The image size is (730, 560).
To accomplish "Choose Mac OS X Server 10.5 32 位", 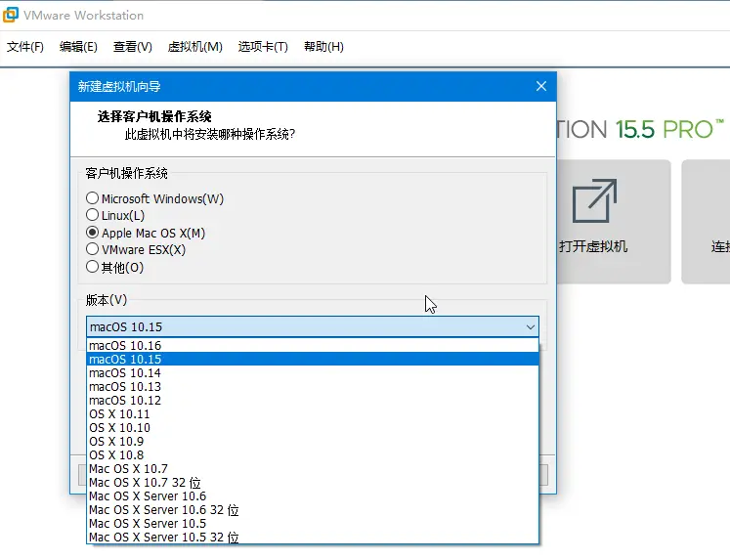I will point(313,537).
